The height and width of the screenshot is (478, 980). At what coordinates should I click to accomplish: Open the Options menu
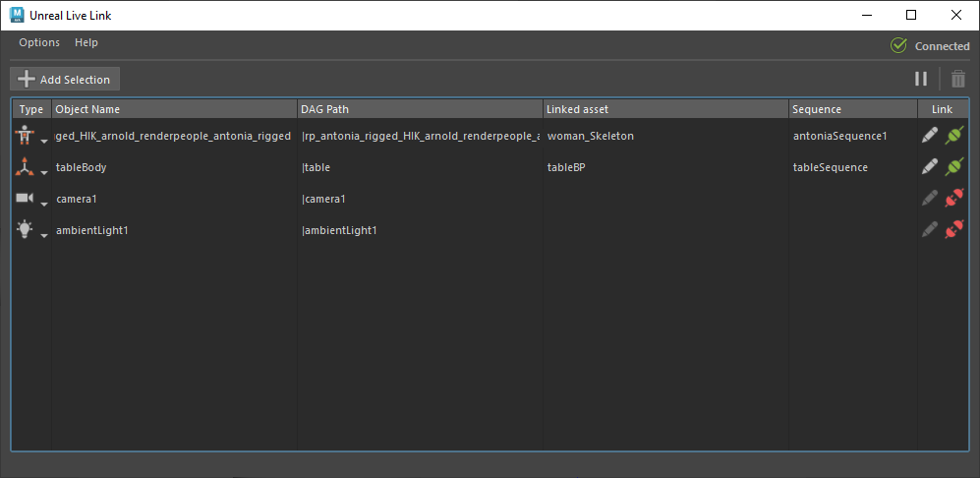[x=39, y=43]
